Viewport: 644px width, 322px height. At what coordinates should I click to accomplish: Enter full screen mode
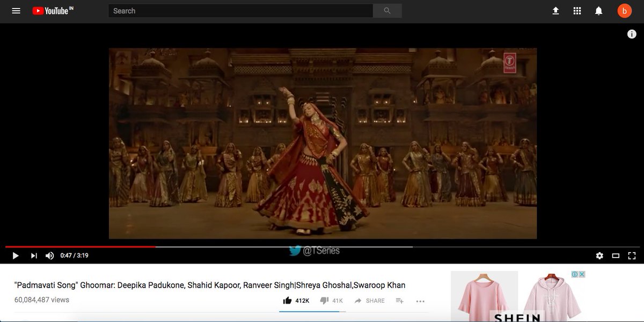(x=632, y=256)
